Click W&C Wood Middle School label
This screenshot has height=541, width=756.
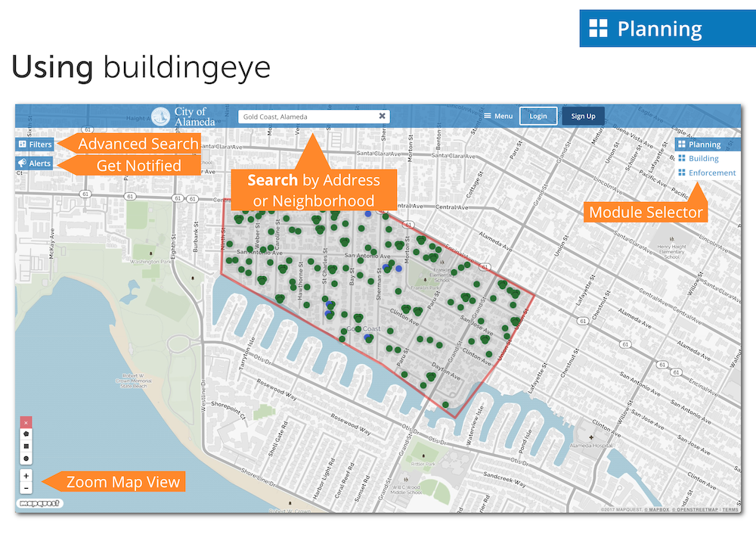pyautogui.click(x=405, y=490)
